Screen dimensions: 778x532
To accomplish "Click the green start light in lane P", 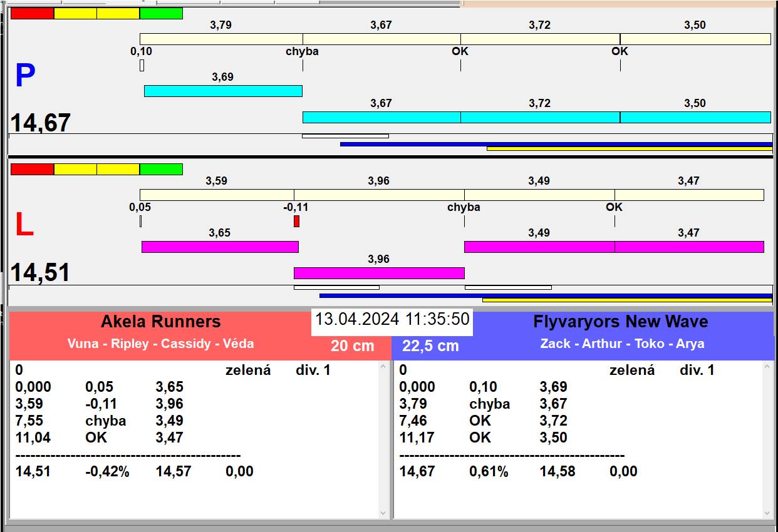I will coord(161,14).
